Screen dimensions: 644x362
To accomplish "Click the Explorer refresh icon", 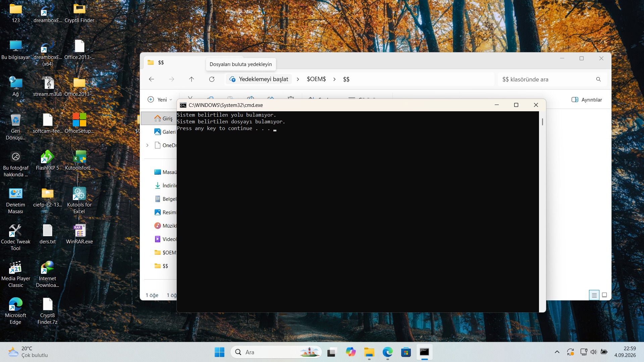I will pyautogui.click(x=212, y=79).
